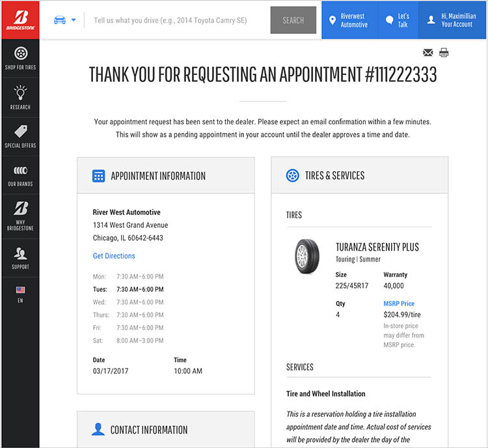Click Riverwest Automotive store location
The width and height of the screenshot is (488, 448).
348,20
